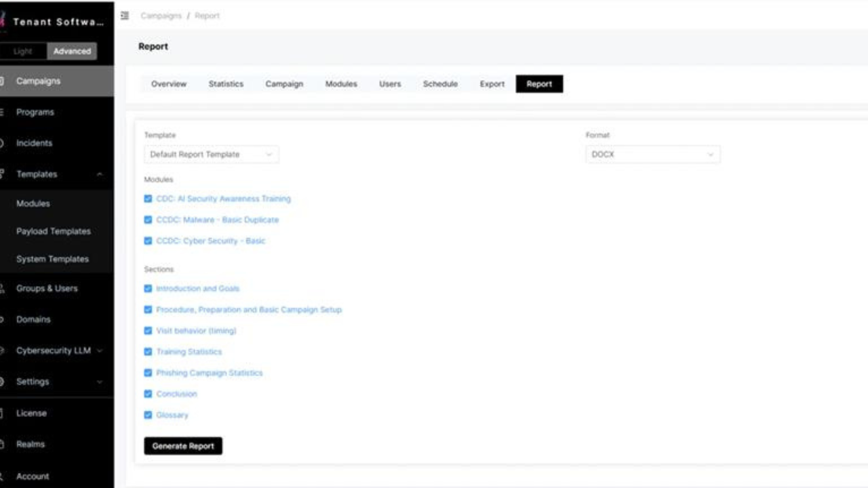Click the Campaigns breadcrumb link

[161, 15]
